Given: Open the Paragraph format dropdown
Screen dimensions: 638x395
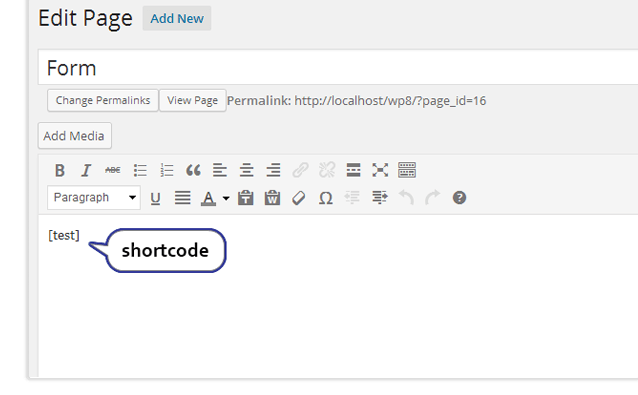Looking at the screenshot, I should click(94, 198).
